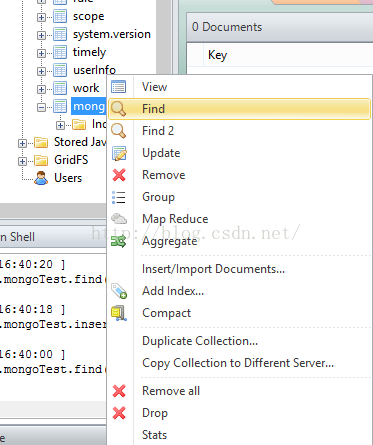This screenshot has height=445, width=373.
Task: Click the 16:40:20 shell log entry
Action: pos(33,265)
